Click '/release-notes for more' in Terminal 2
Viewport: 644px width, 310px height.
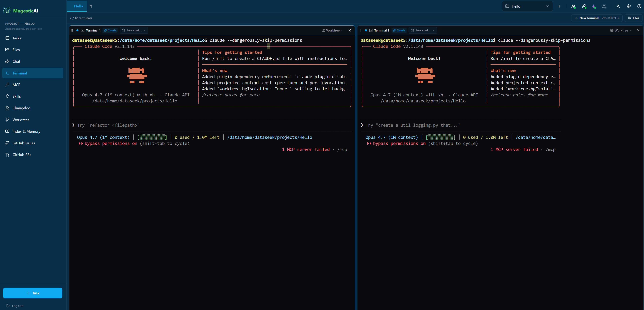[519, 95]
